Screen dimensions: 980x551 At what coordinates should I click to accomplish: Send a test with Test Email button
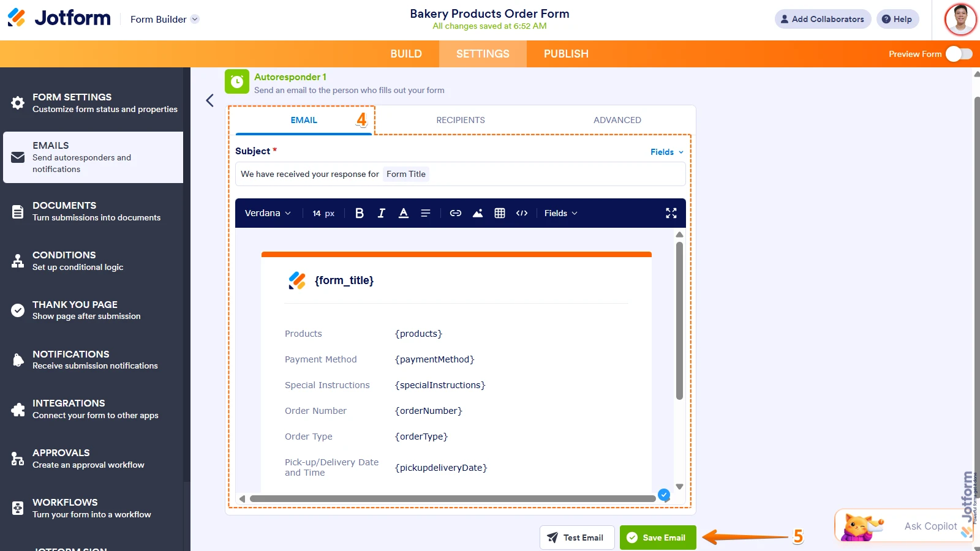click(577, 538)
